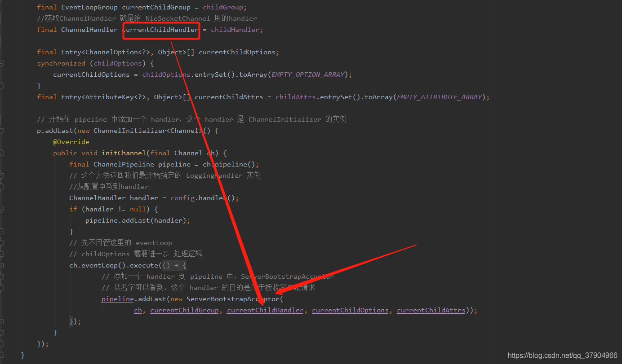Click 'pipeline.addLast(handler)' statement
Screen dimensions: 622x364
coord(138,220)
